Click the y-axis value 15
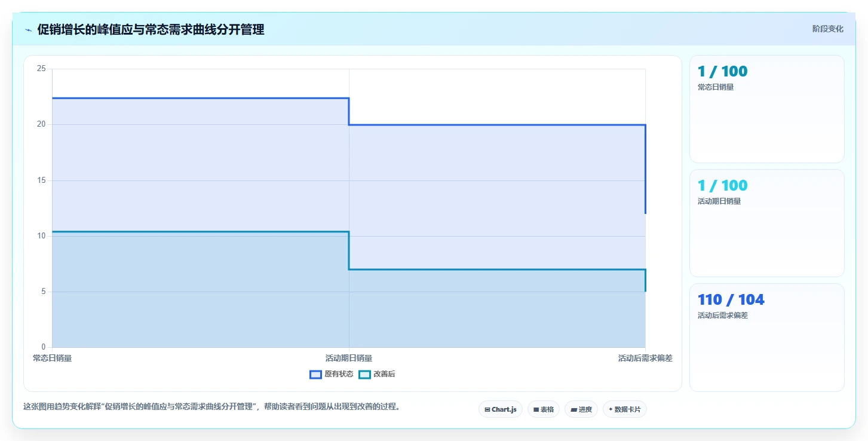868x441 pixels. point(41,180)
